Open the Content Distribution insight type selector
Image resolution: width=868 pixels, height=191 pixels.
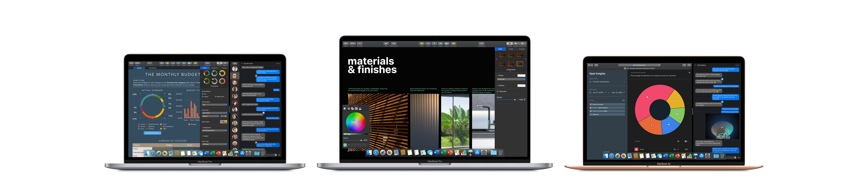(x=607, y=82)
